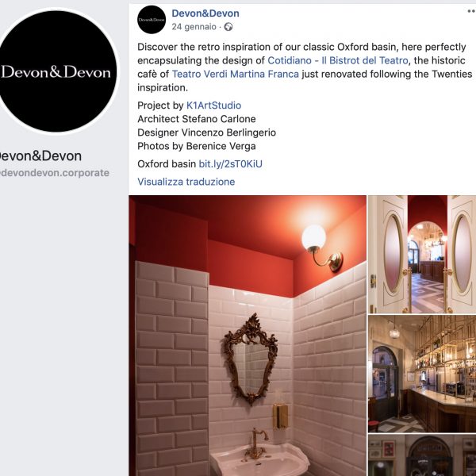The height and width of the screenshot is (476, 476).
Task: Open the red bathroom main photo
Action: [x=248, y=336]
